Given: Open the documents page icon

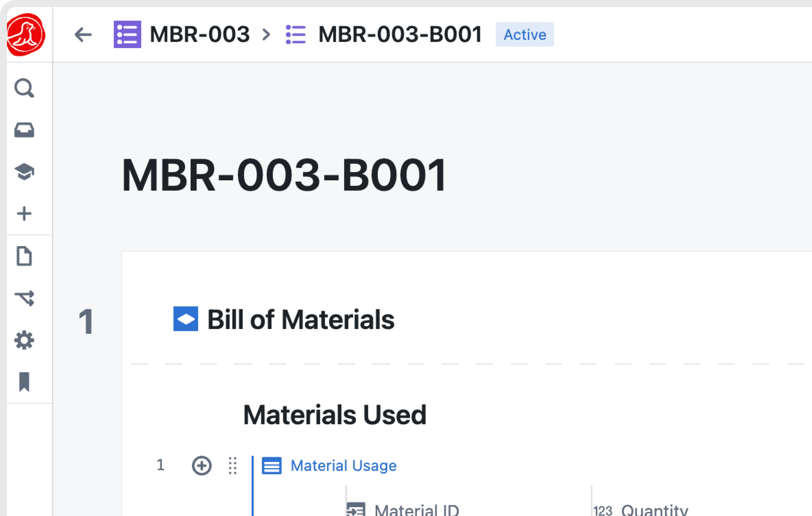Looking at the screenshot, I should point(24,256).
